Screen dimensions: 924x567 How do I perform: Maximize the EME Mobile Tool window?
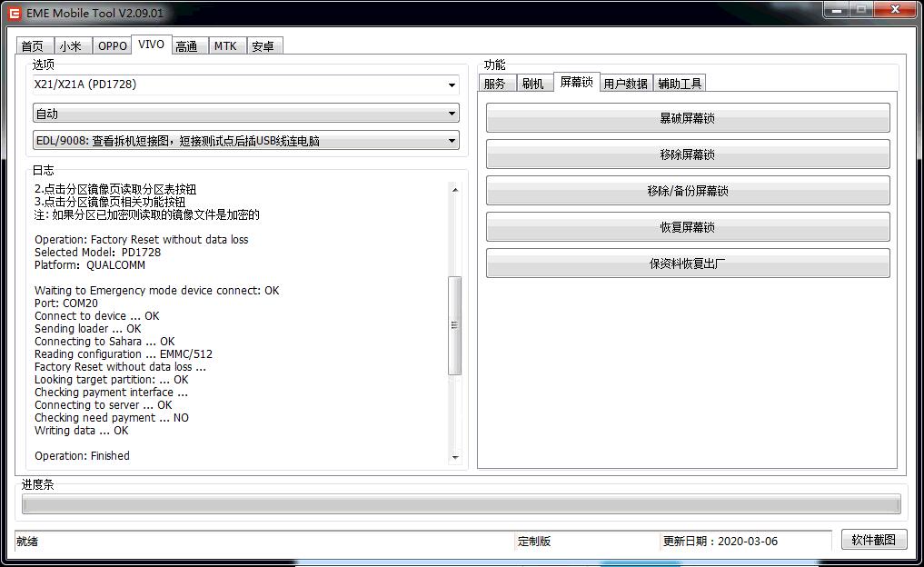[x=861, y=9]
